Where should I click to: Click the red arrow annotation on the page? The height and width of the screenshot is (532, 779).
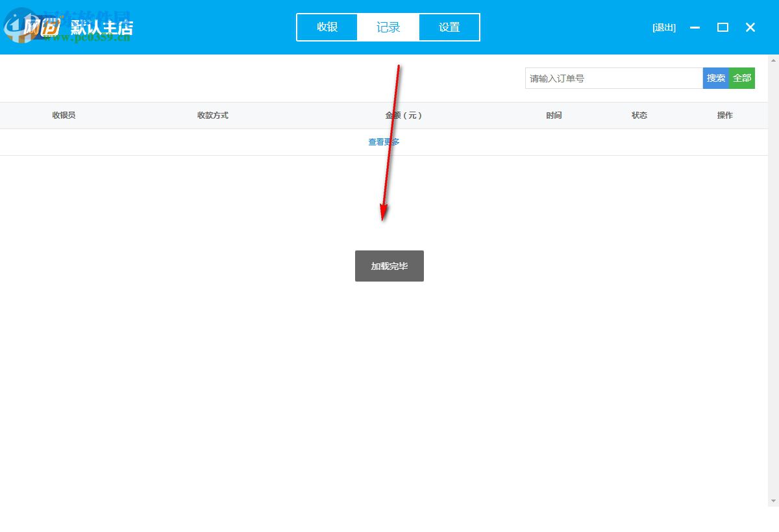[389, 143]
